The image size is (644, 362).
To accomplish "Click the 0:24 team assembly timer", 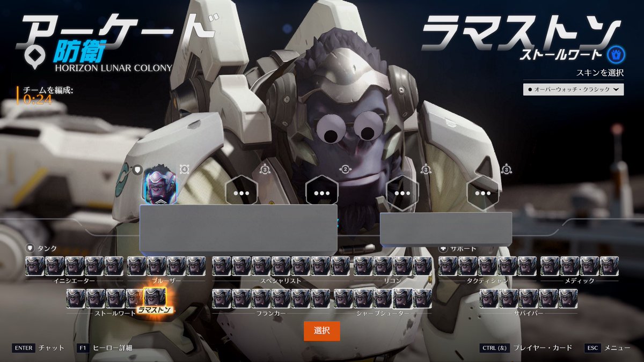I will click(x=38, y=100).
